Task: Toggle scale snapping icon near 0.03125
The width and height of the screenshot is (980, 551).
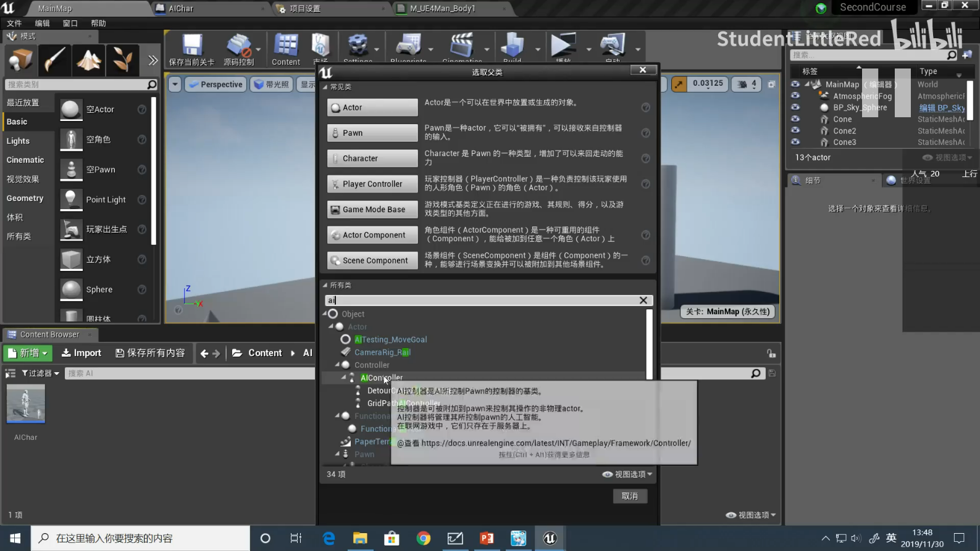Action: click(679, 84)
